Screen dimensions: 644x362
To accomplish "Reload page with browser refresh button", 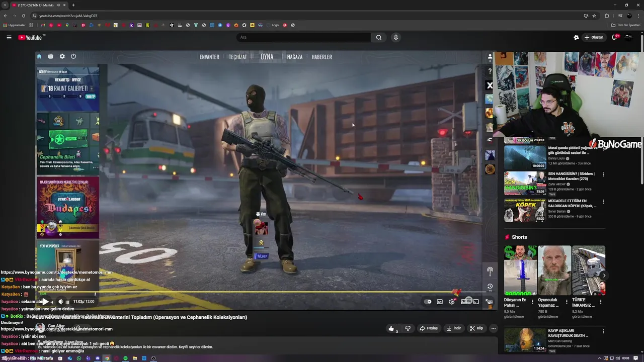I will point(23,16).
